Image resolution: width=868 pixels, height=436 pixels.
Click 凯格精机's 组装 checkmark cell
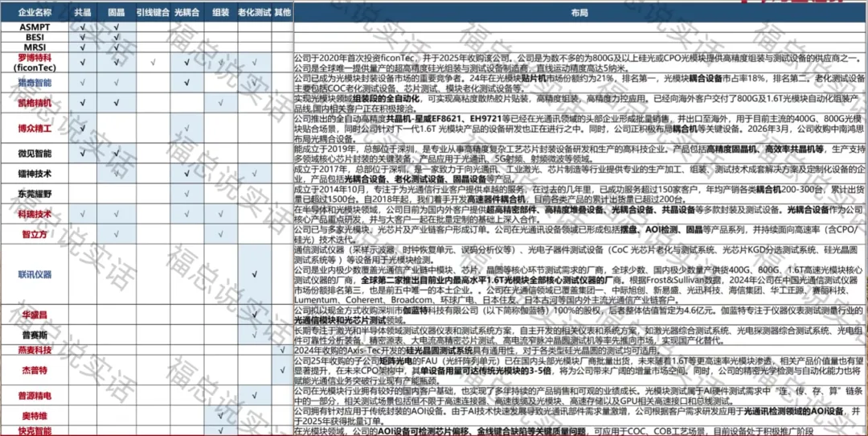pos(220,103)
